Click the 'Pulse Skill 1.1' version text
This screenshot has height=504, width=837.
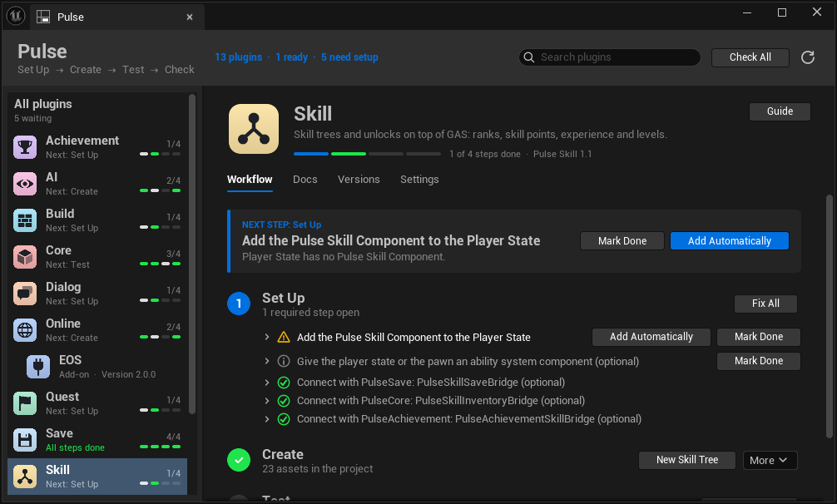pyautogui.click(x=562, y=154)
